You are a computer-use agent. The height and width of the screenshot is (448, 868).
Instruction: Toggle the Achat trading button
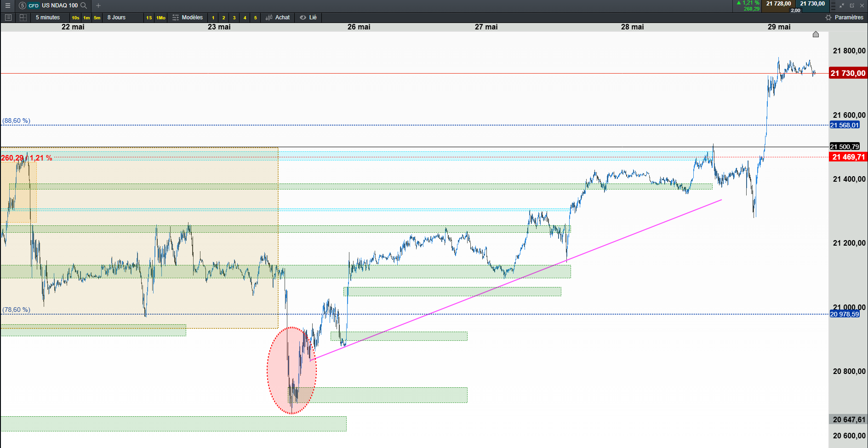click(278, 17)
